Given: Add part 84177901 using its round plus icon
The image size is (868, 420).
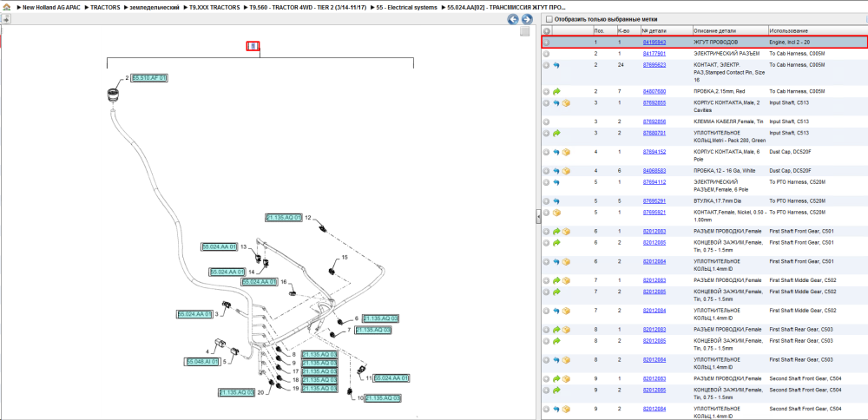Looking at the screenshot, I should (x=546, y=54).
